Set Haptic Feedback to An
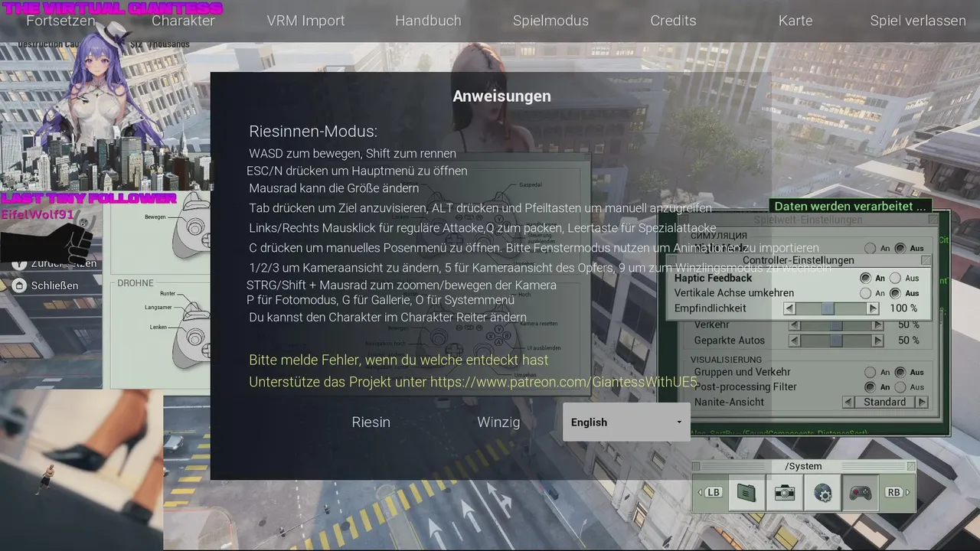The height and width of the screenshot is (551, 980). coord(866,278)
